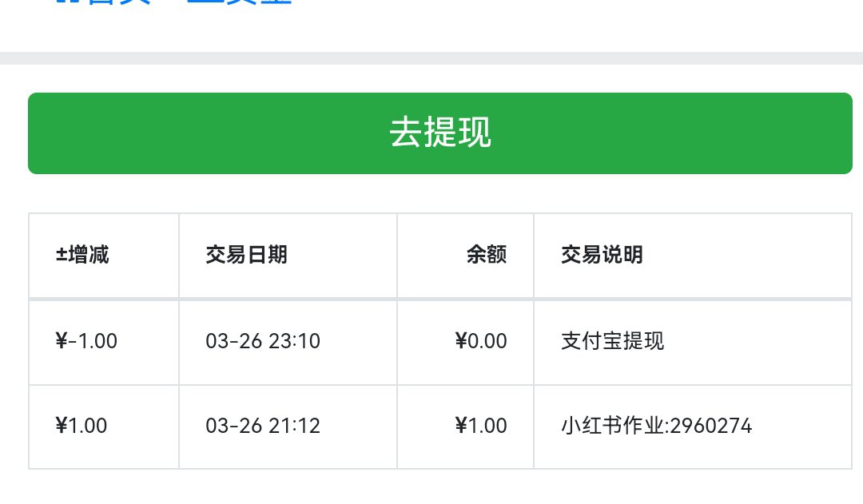Screen dimensions: 863x504
Task: Click the ±增减 column header
Action: 82,255
